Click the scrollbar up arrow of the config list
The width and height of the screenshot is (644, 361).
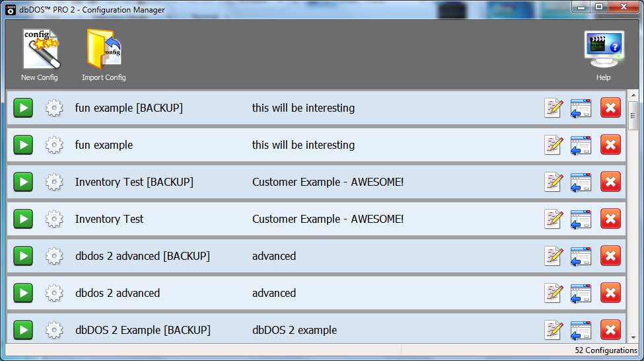[633, 95]
